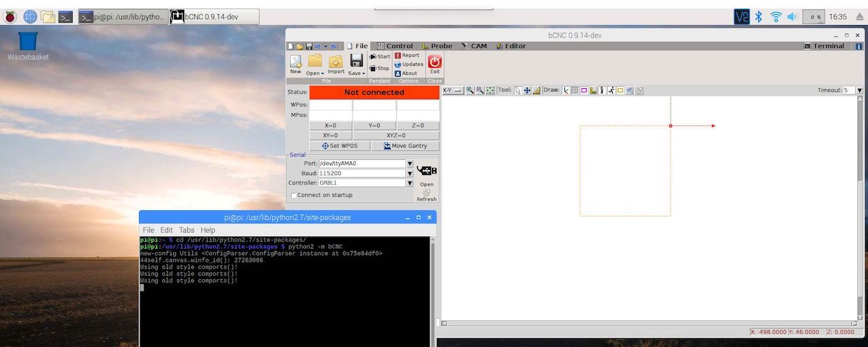
Task: Switch to the Probe ribbon tab
Action: pyautogui.click(x=437, y=46)
